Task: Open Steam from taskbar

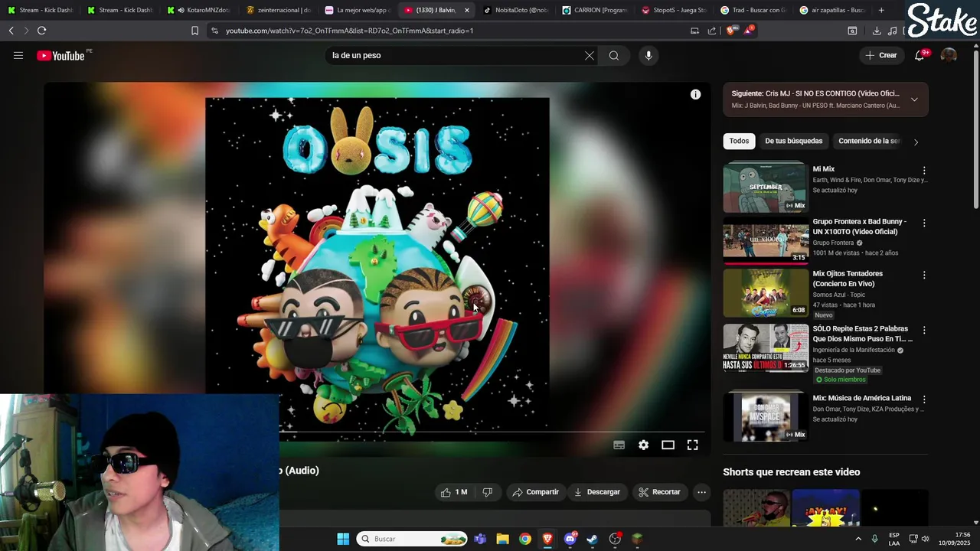Action: [x=593, y=539]
